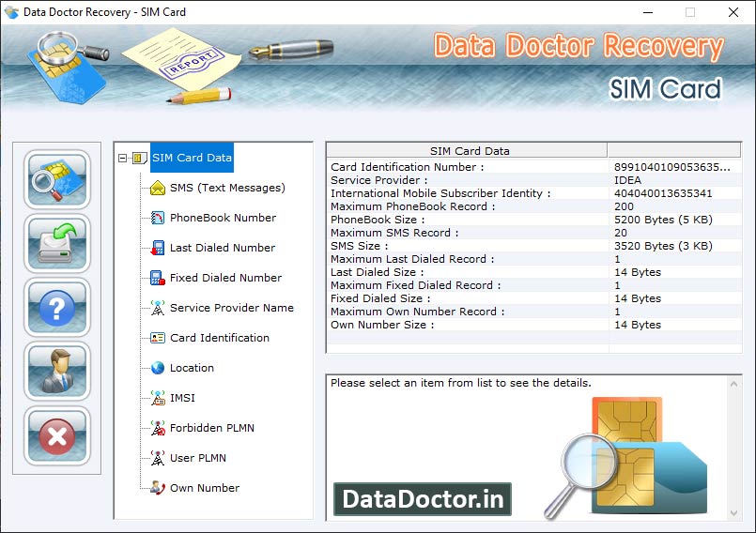Viewport: 756px width, 533px height.
Task: Click the Service Provider Name tower icon
Action: [x=158, y=308]
